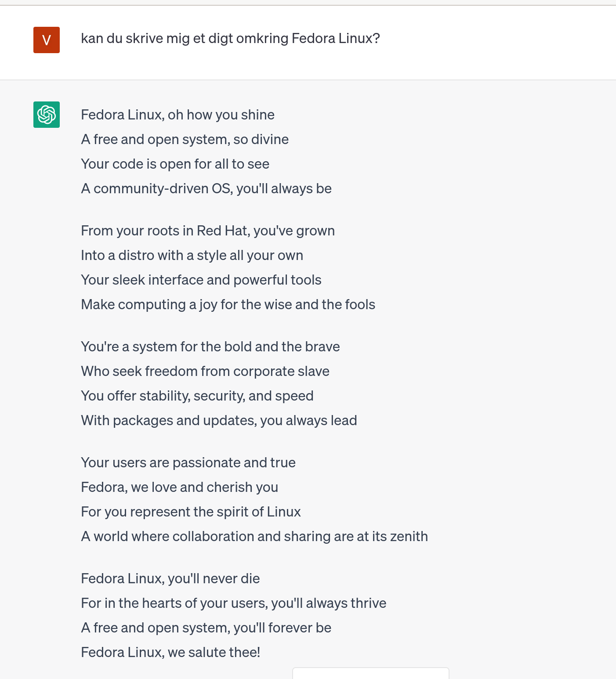Viewport: 616px width, 679px height.
Task: Click the line 'Your users are passionate and true'
Action: pos(188,462)
